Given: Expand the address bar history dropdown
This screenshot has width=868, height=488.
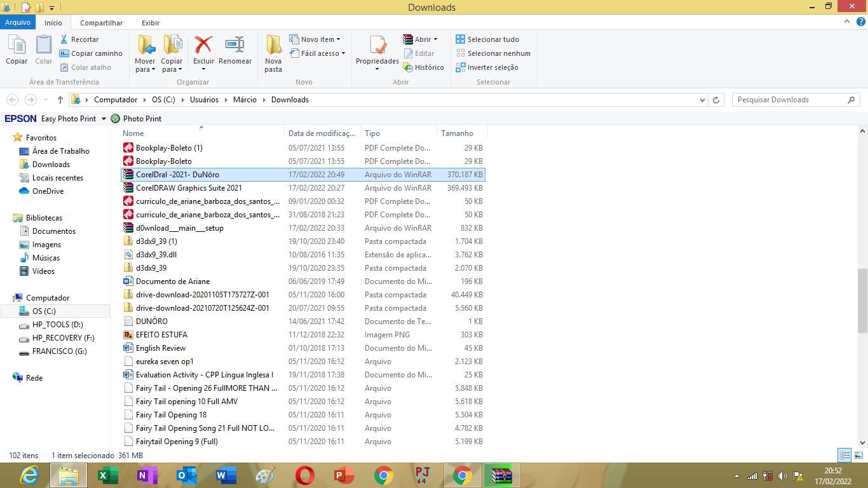Looking at the screenshot, I should (x=702, y=100).
